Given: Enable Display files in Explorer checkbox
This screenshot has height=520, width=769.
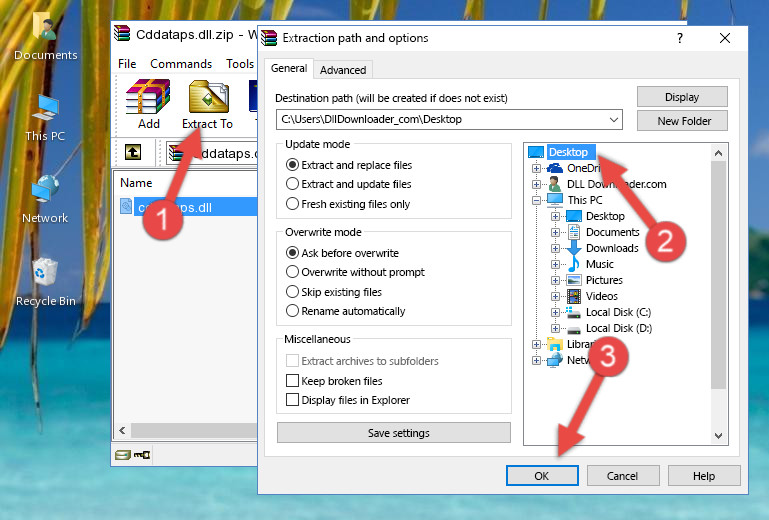Looking at the screenshot, I should [x=292, y=400].
